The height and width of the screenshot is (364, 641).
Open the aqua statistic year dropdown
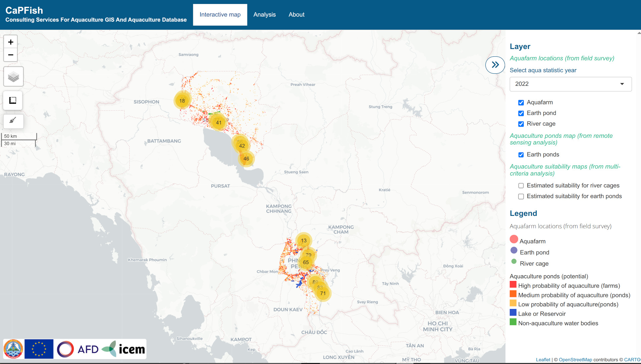pos(570,84)
